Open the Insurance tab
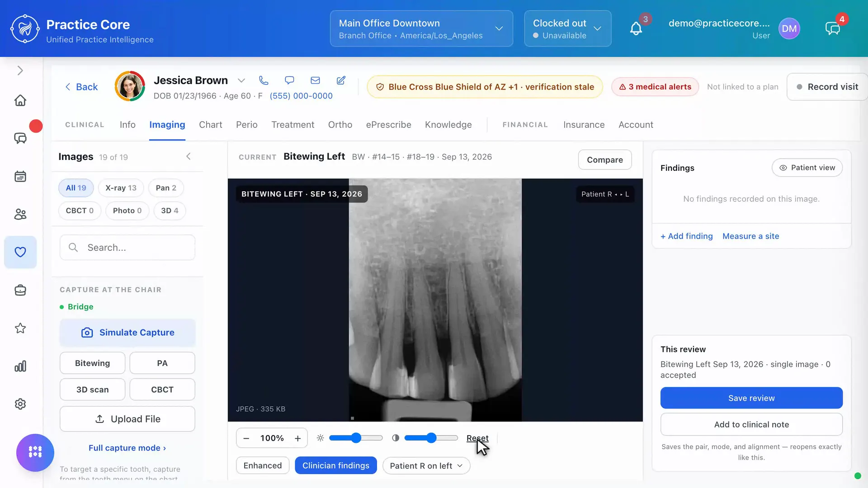Image resolution: width=868 pixels, height=488 pixels. 584,125
